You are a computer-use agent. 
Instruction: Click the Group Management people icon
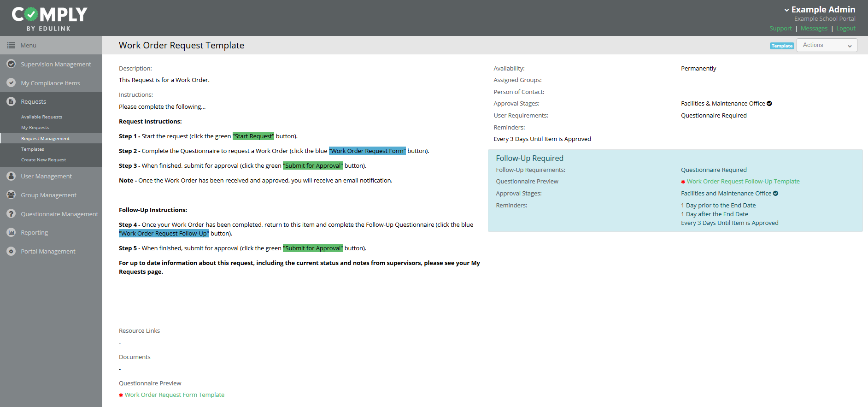[11, 195]
